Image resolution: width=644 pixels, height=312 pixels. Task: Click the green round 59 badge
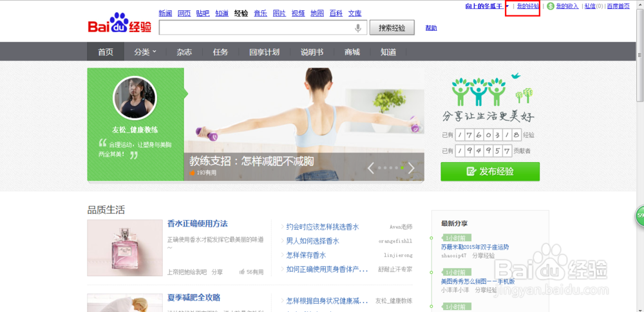[x=640, y=215]
